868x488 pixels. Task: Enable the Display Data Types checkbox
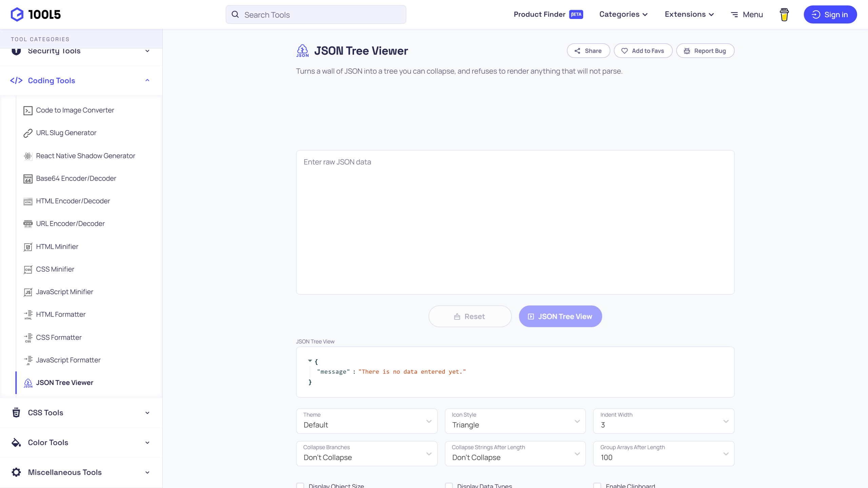[x=449, y=486]
